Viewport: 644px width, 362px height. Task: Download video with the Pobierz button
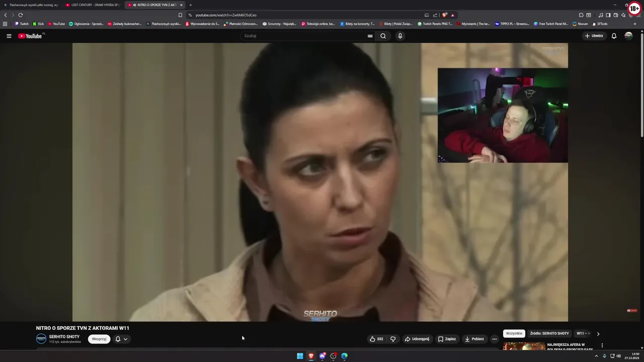[474, 339]
